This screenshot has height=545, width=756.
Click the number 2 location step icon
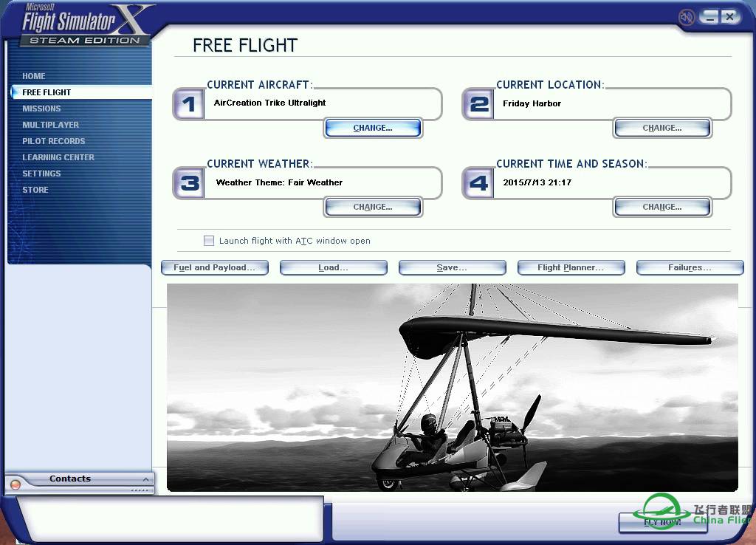click(x=479, y=104)
